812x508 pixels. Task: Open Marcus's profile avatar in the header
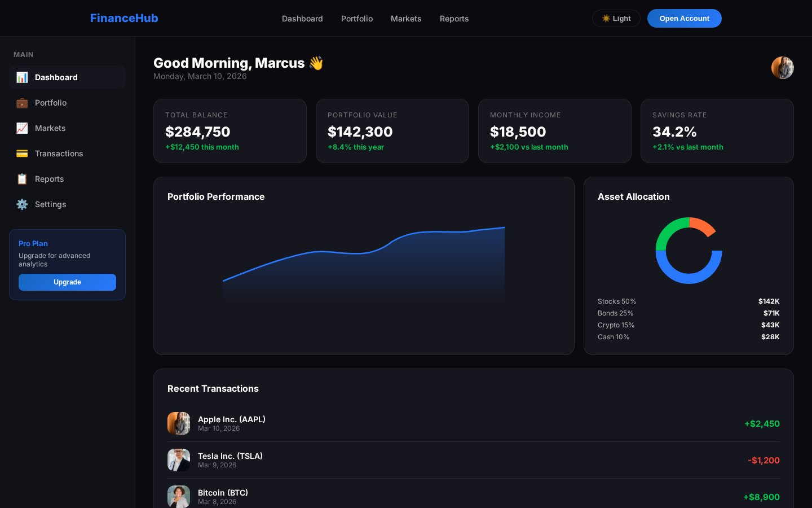[783, 68]
